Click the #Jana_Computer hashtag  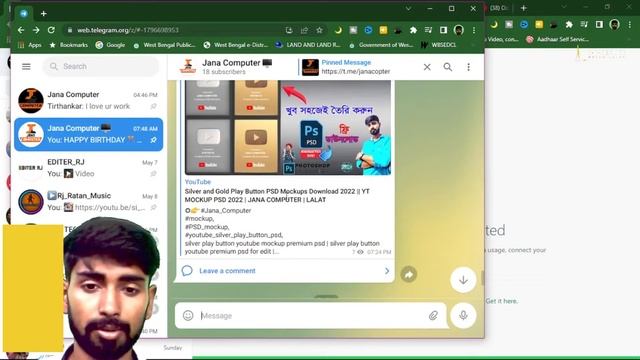(x=225, y=211)
